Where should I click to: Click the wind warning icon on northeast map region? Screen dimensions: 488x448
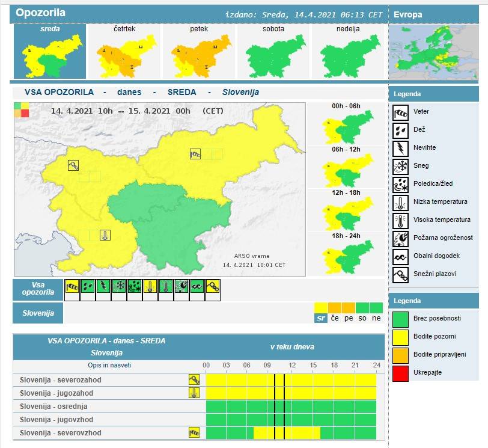[x=195, y=154]
